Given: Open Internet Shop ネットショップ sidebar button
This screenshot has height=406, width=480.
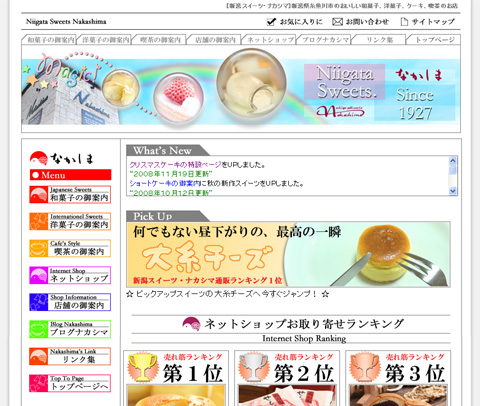Looking at the screenshot, I should click(70, 275).
